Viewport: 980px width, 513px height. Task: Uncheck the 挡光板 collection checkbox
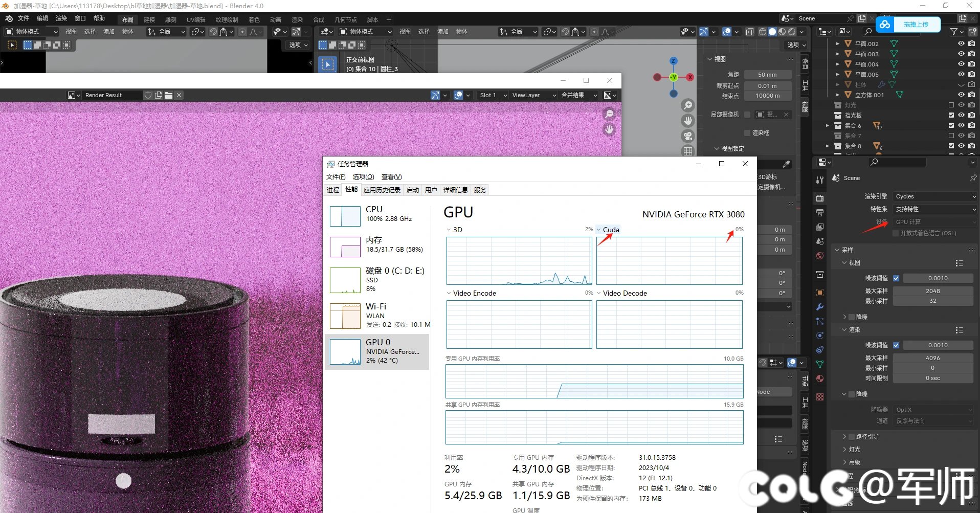pyautogui.click(x=951, y=115)
